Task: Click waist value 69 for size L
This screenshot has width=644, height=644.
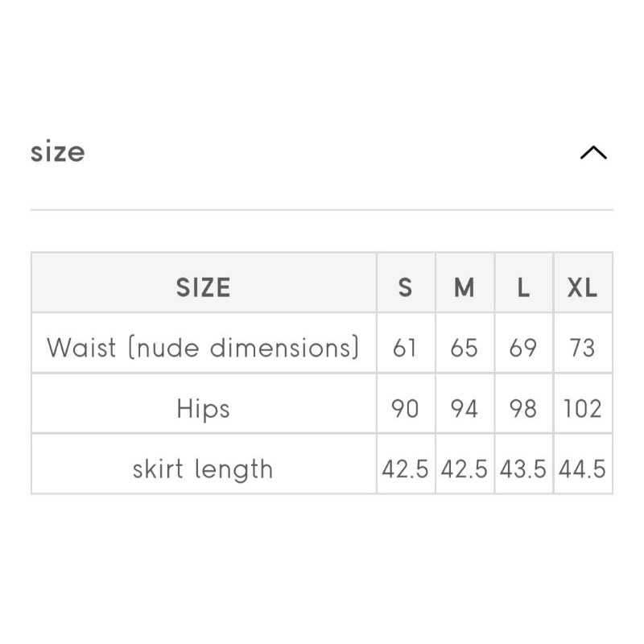Action: 523,348
